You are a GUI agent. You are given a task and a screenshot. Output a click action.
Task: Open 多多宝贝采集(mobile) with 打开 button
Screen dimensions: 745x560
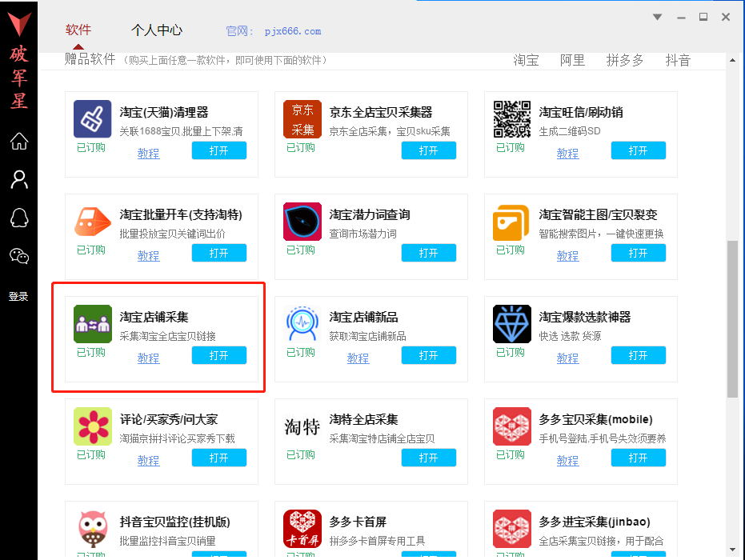(x=638, y=458)
